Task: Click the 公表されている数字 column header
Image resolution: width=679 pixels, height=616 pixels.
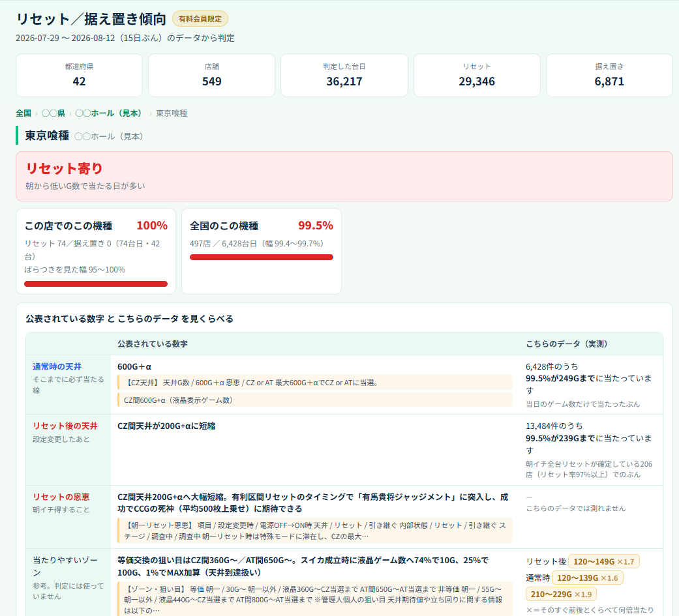Action: pyautogui.click(x=153, y=344)
